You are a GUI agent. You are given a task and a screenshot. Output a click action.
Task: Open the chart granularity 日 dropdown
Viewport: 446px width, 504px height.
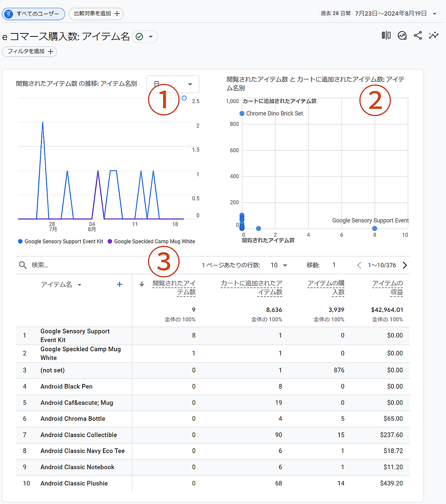(x=173, y=84)
